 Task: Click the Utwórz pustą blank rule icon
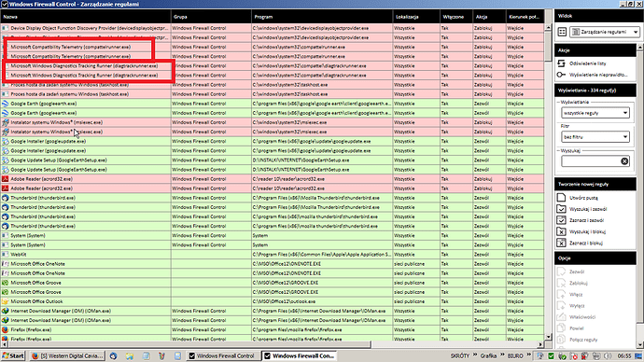(x=561, y=198)
